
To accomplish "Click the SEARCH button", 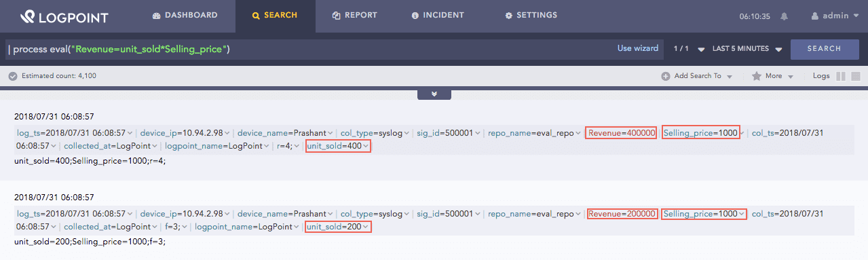I will click(825, 49).
